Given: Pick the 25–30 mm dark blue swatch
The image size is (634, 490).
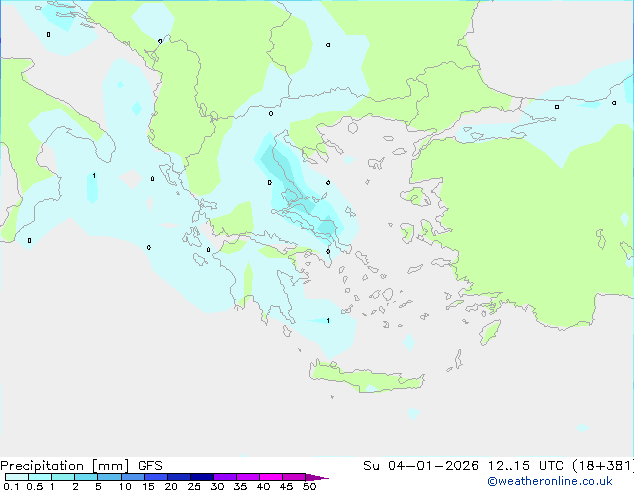Looking at the screenshot, I should click(201, 477).
